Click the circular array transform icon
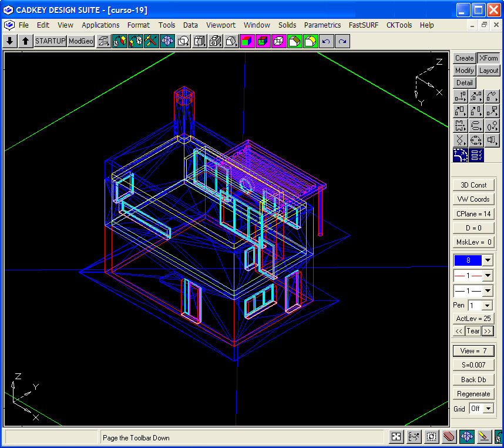Image resolution: width=504 pixels, height=448 pixels. coord(476,141)
